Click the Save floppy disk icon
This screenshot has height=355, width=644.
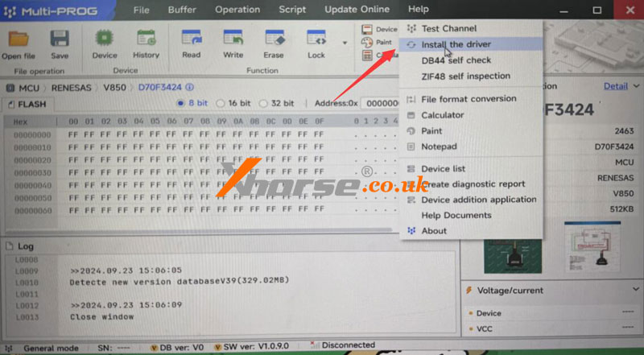pyautogui.click(x=60, y=39)
